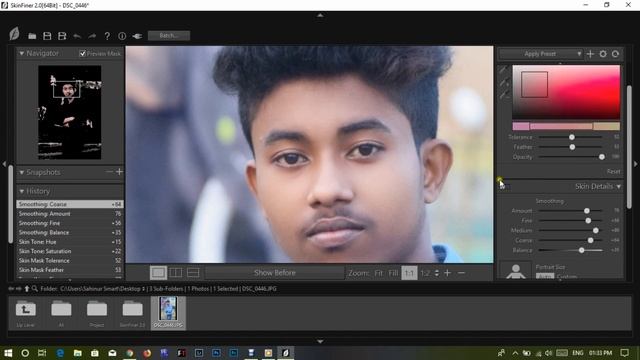The height and width of the screenshot is (360, 640).
Task: Add new preset with plus icon
Action: tap(590, 54)
